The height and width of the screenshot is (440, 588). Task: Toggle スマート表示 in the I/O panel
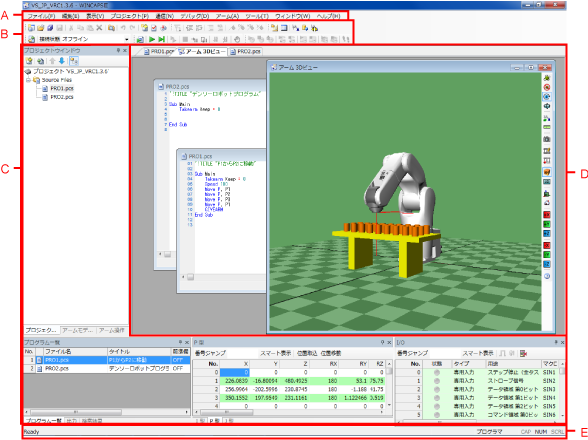478,353
